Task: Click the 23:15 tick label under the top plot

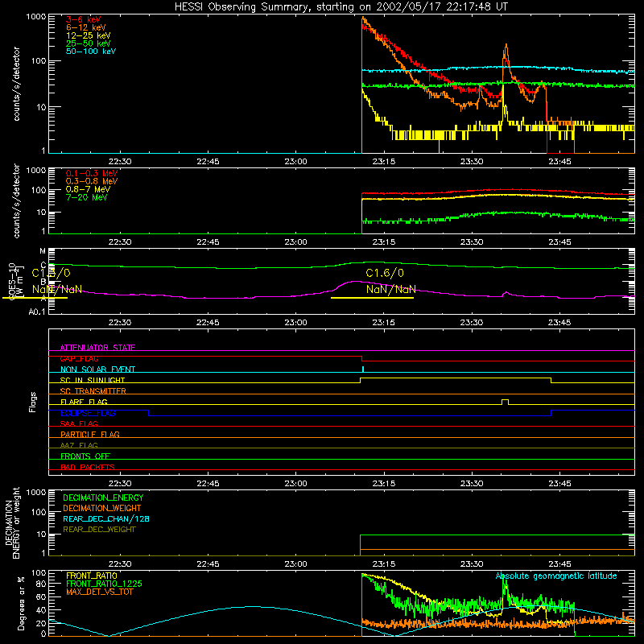Action: pyautogui.click(x=384, y=162)
